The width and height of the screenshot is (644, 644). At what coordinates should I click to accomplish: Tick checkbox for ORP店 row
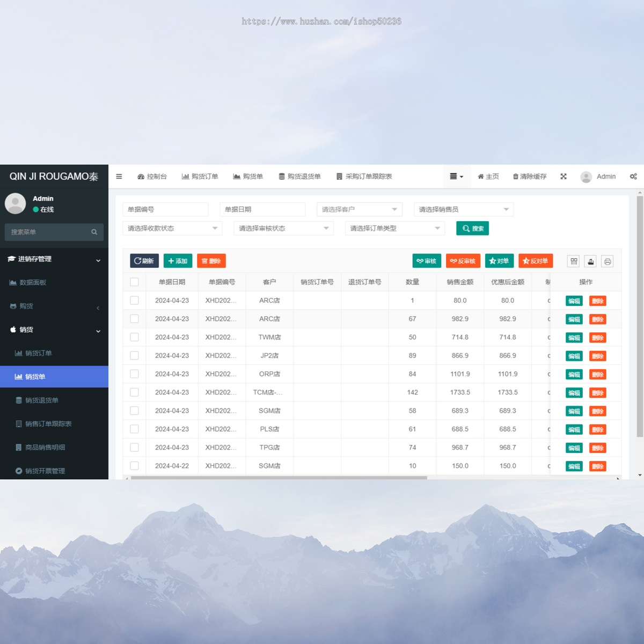coord(134,374)
